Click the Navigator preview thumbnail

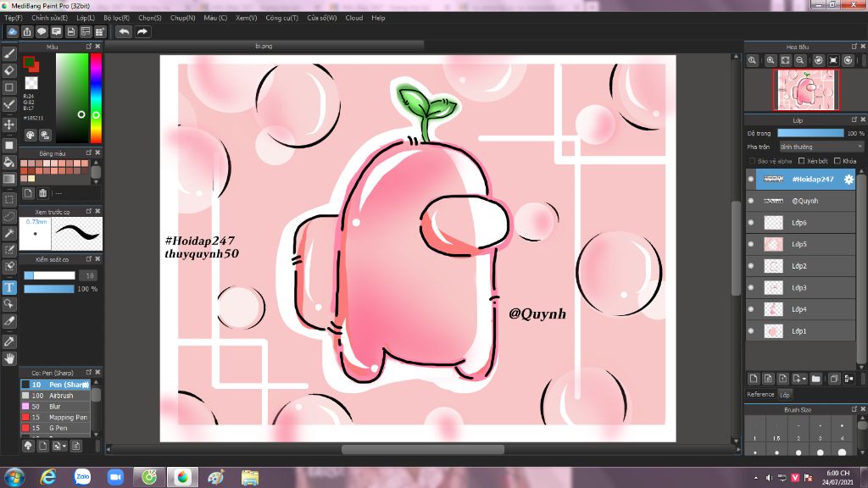tap(806, 90)
